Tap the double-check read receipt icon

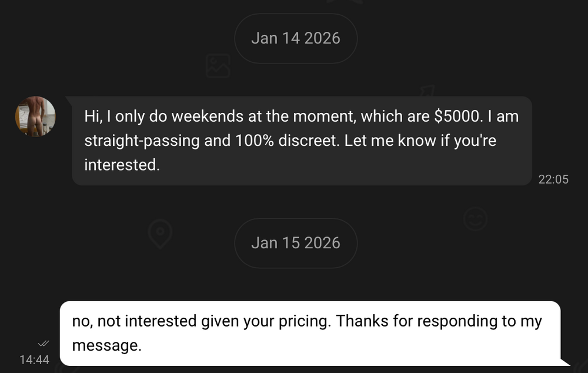[x=44, y=343]
